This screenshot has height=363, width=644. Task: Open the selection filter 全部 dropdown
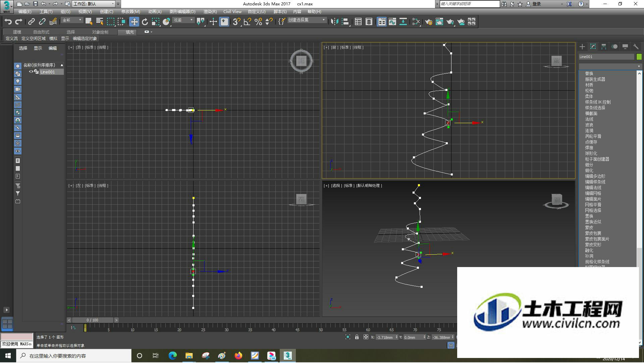[72, 20]
